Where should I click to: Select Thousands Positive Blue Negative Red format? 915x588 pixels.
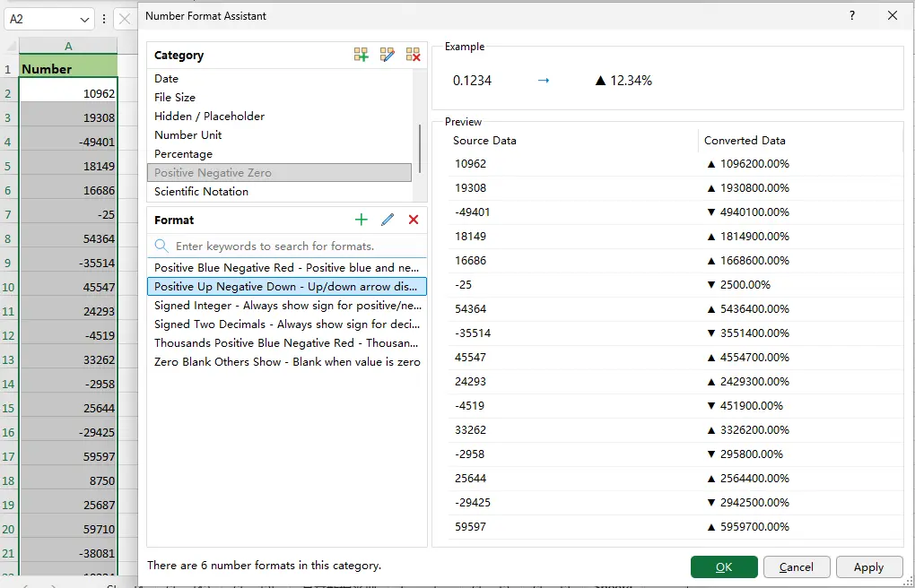(286, 343)
